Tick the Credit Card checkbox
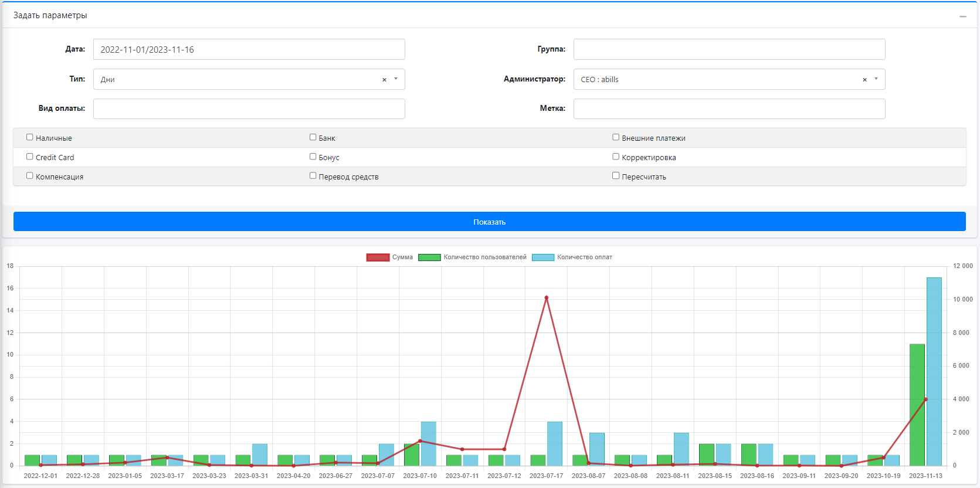This screenshot has height=488, width=980. 30,157
